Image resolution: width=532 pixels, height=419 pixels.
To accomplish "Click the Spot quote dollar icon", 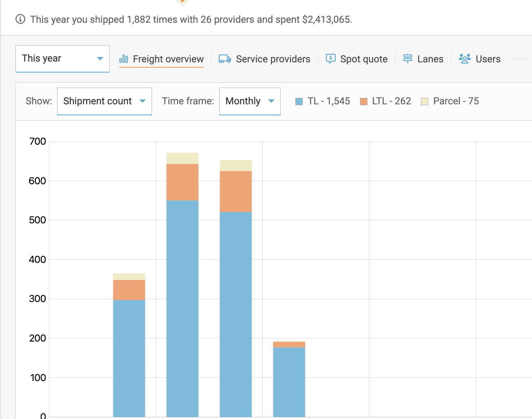I will click(331, 58).
